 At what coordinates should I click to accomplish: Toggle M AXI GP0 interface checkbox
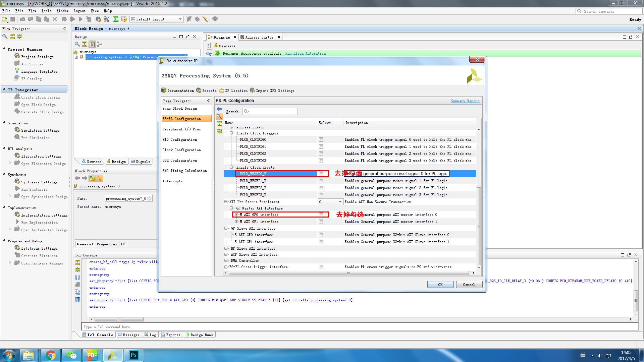[321, 215]
